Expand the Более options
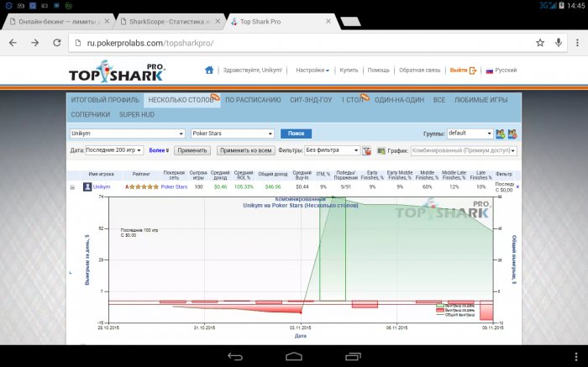 [x=159, y=150]
